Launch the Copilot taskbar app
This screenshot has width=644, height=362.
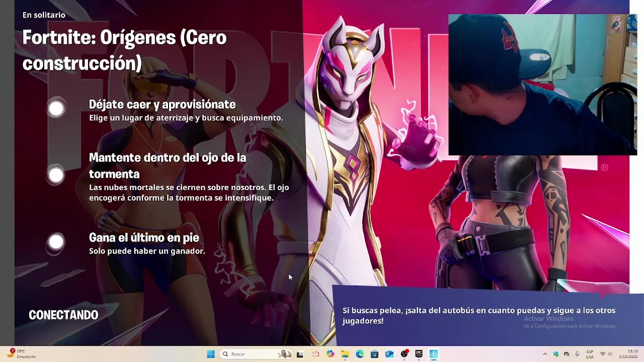click(x=330, y=354)
